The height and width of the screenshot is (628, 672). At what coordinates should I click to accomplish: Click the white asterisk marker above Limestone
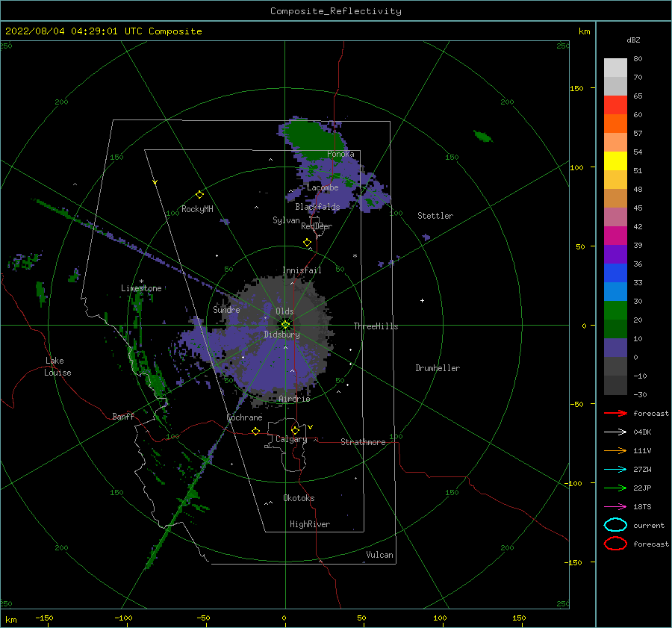141,282
